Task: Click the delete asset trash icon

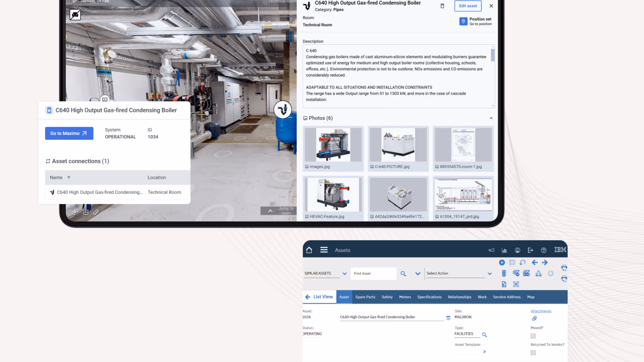Action: (442, 6)
